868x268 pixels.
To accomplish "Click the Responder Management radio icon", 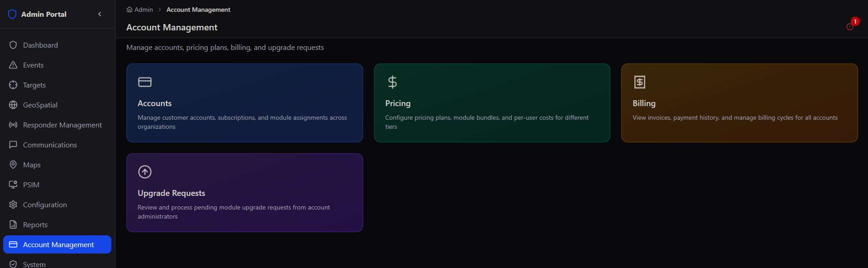I will 13,125.
